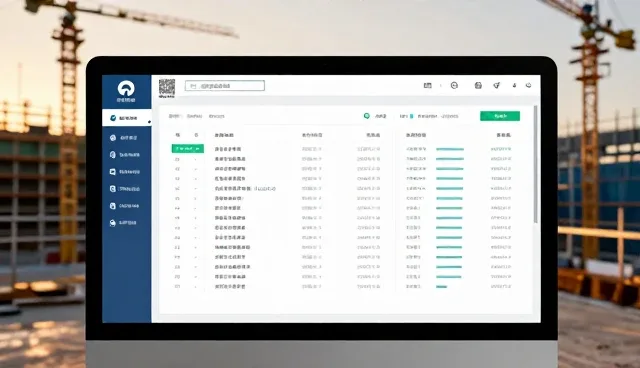Click the megaphone-shaped icon in the header toolbar

496,85
